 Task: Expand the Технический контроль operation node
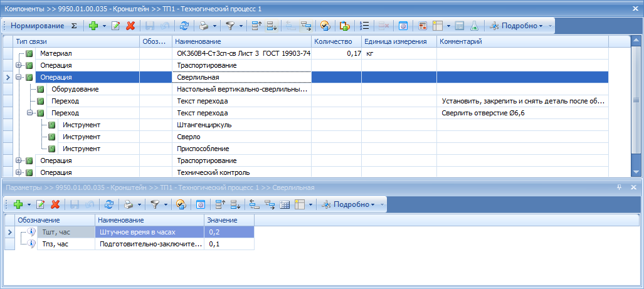[18, 172]
